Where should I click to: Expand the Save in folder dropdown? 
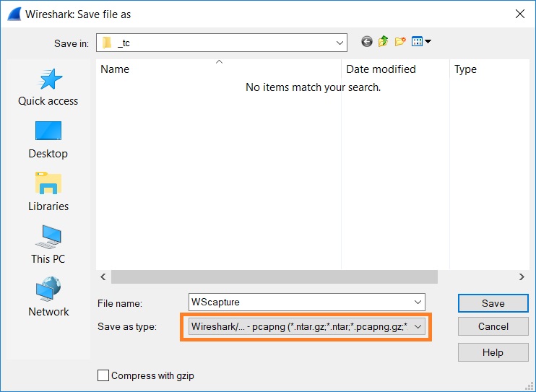pyautogui.click(x=340, y=43)
